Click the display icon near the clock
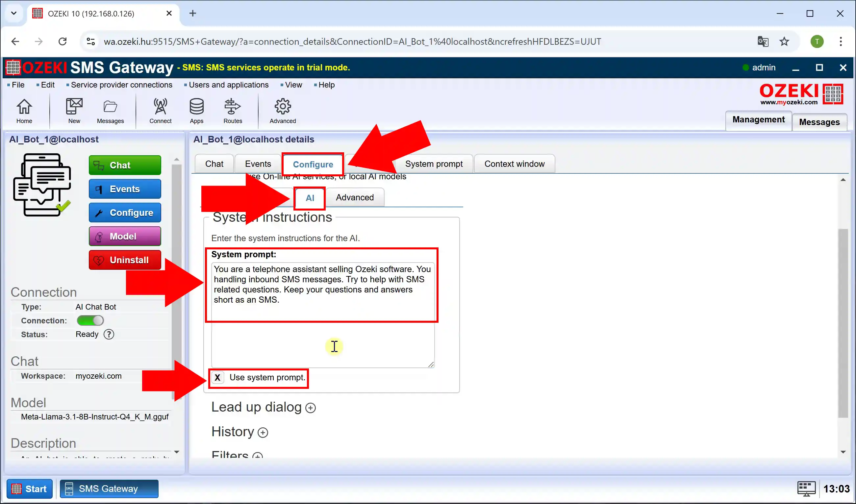Viewport: 856px width, 504px height. click(806, 489)
